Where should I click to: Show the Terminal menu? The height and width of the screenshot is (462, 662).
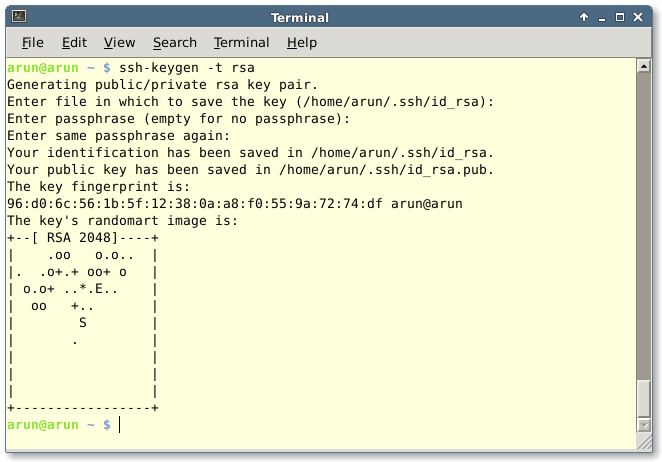point(241,42)
